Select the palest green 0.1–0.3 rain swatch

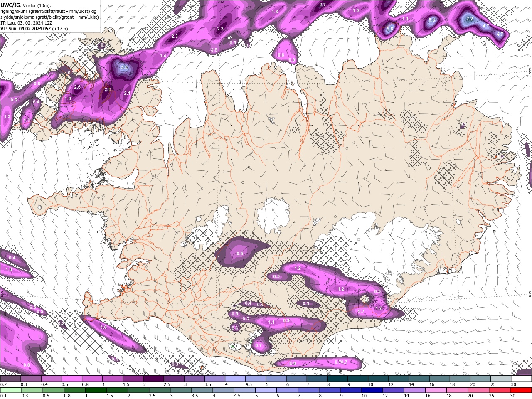click(x=10, y=390)
